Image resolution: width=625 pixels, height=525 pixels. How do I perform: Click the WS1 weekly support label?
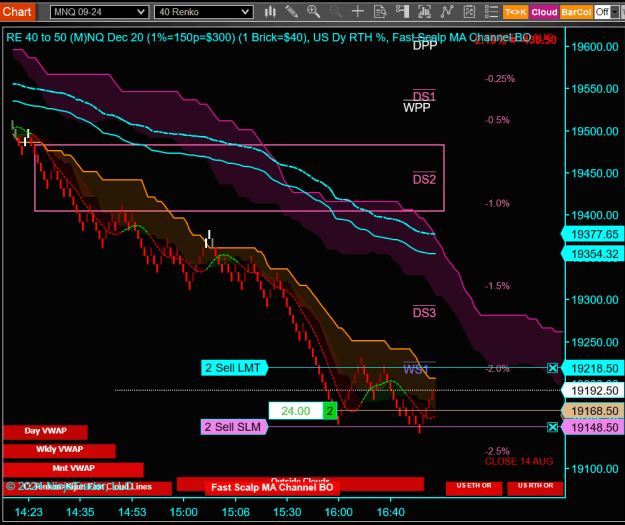point(415,370)
